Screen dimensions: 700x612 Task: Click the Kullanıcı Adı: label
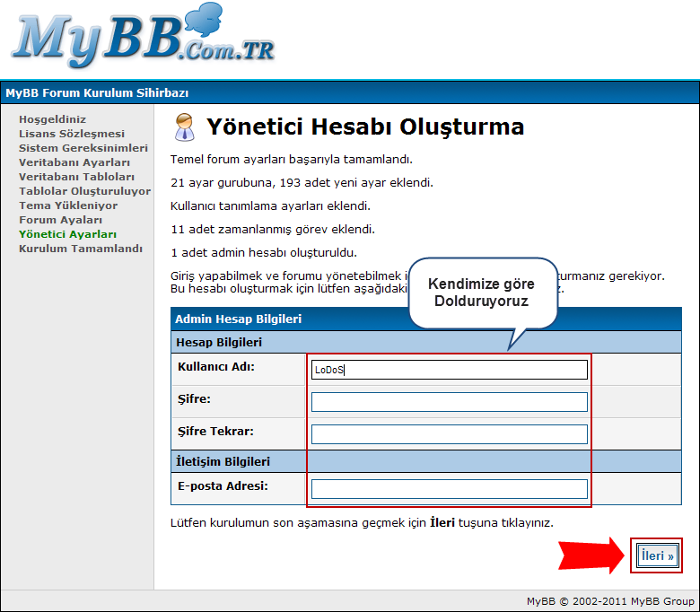click(x=215, y=367)
